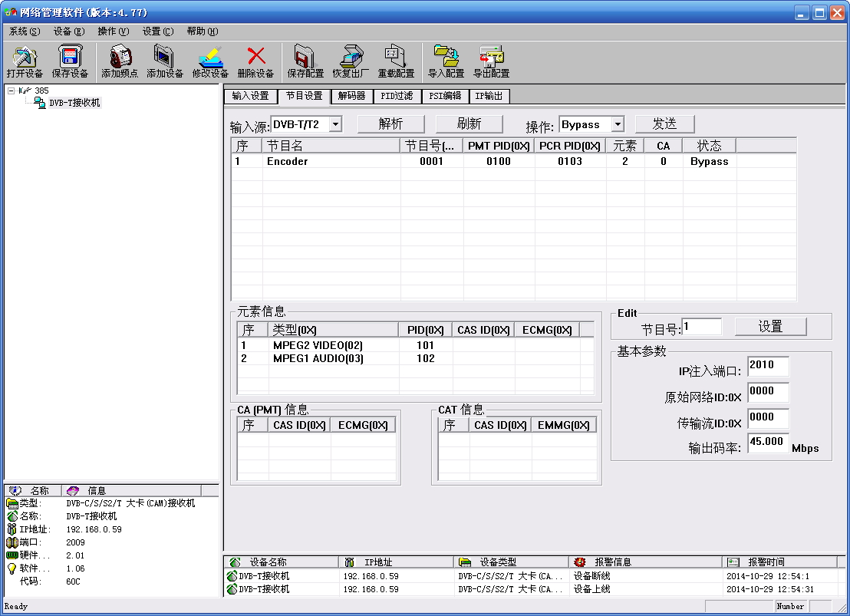Click the 节目名 column header
Image resolution: width=850 pixels, height=616 pixels.
(x=331, y=146)
